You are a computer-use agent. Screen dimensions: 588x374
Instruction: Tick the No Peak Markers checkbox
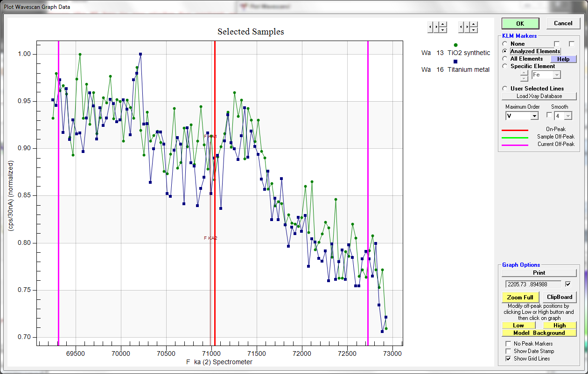coord(509,344)
